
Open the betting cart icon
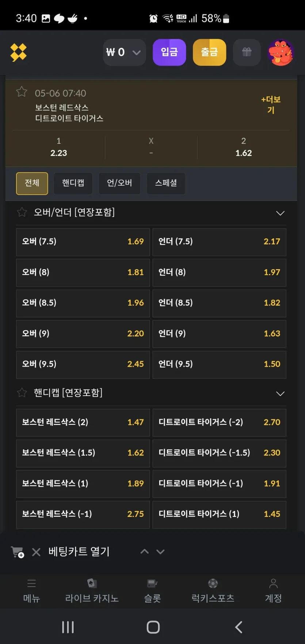pos(18,552)
